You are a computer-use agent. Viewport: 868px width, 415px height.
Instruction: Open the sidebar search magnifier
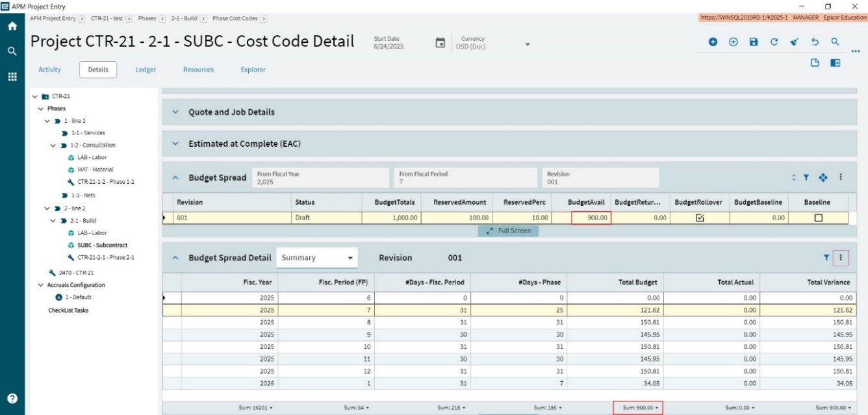(12, 51)
